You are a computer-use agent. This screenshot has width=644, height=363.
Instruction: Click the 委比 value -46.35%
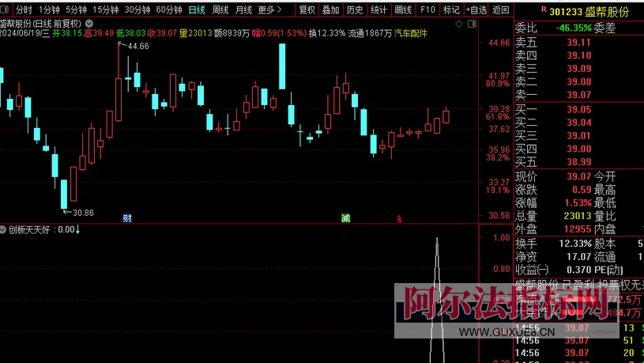click(574, 28)
